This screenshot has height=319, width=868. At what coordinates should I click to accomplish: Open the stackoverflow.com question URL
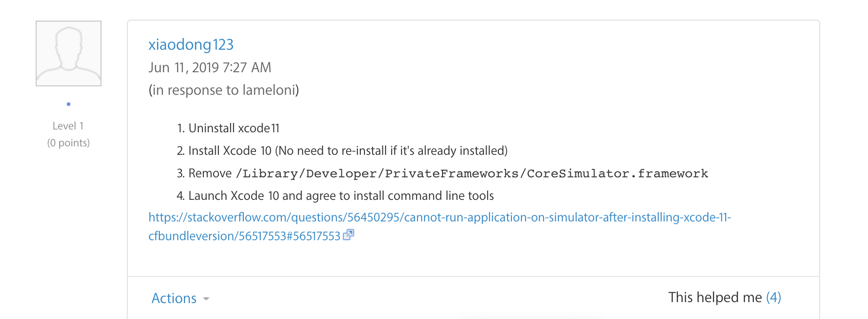click(x=439, y=218)
